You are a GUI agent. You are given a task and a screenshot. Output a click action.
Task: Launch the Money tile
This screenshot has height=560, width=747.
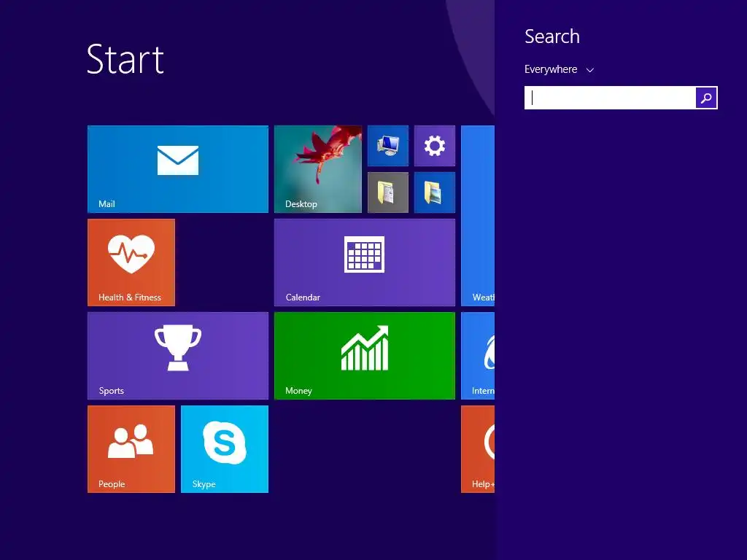click(x=365, y=356)
